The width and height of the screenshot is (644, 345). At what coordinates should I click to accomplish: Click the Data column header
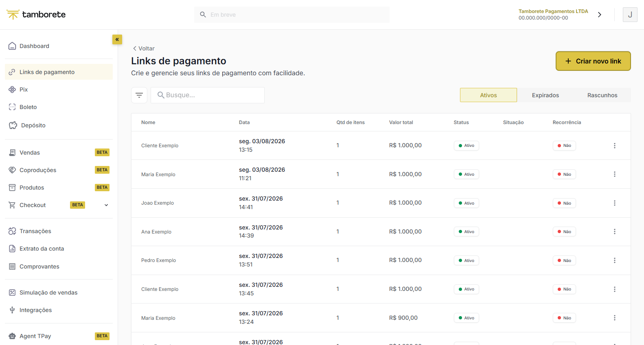[x=244, y=122]
